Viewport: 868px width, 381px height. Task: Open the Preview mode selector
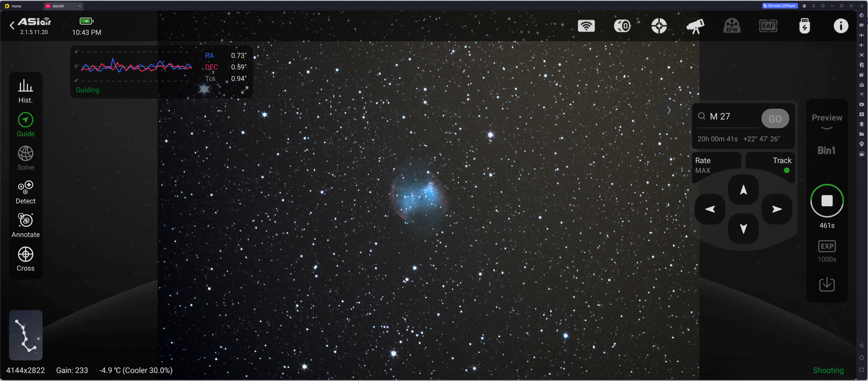coord(827,121)
